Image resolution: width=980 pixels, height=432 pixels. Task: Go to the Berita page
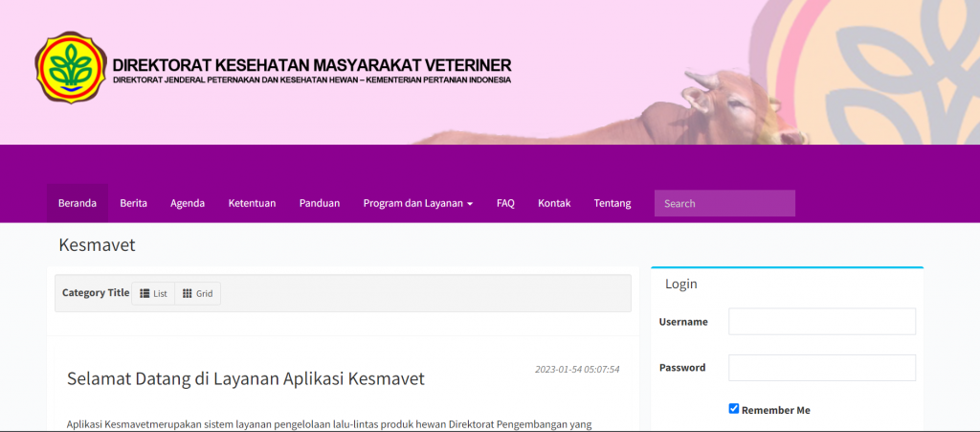[x=134, y=203]
